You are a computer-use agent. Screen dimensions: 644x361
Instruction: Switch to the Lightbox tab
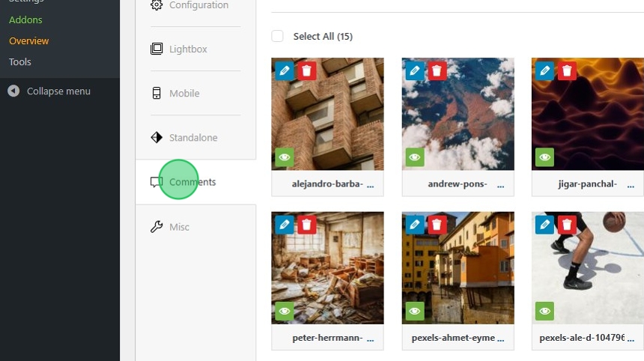pyautogui.click(x=187, y=49)
